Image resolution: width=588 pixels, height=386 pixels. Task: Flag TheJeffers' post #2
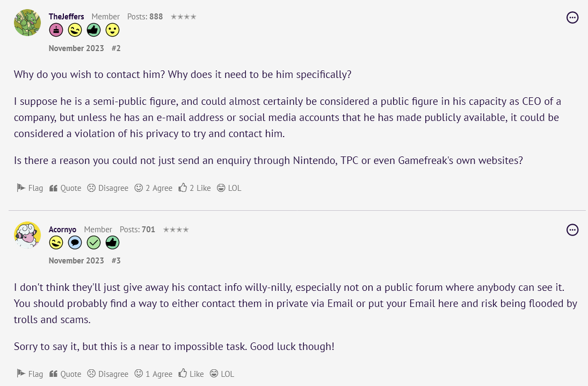click(30, 188)
